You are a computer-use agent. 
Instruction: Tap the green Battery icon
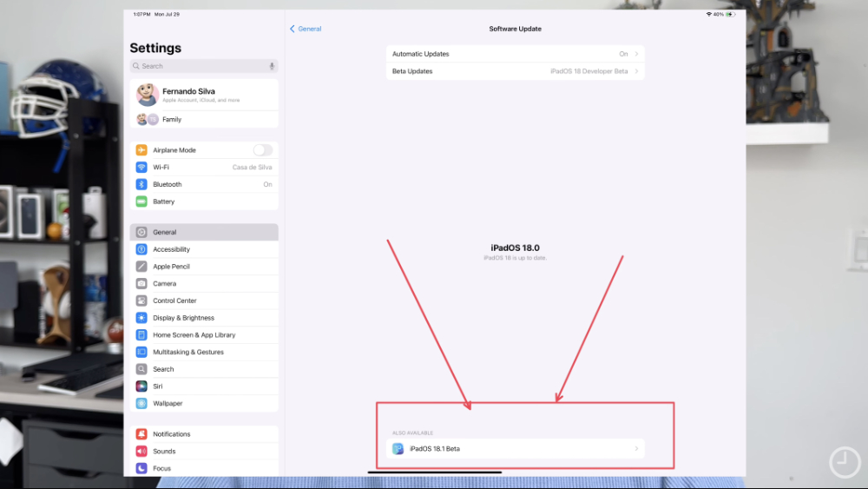click(x=141, y=202)
